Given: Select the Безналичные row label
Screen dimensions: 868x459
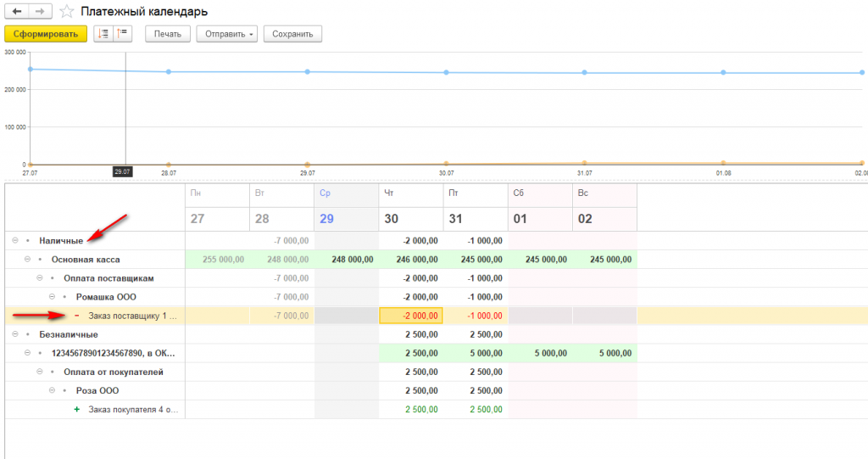Looking at the screenshot, I should [x=69, y=334].
